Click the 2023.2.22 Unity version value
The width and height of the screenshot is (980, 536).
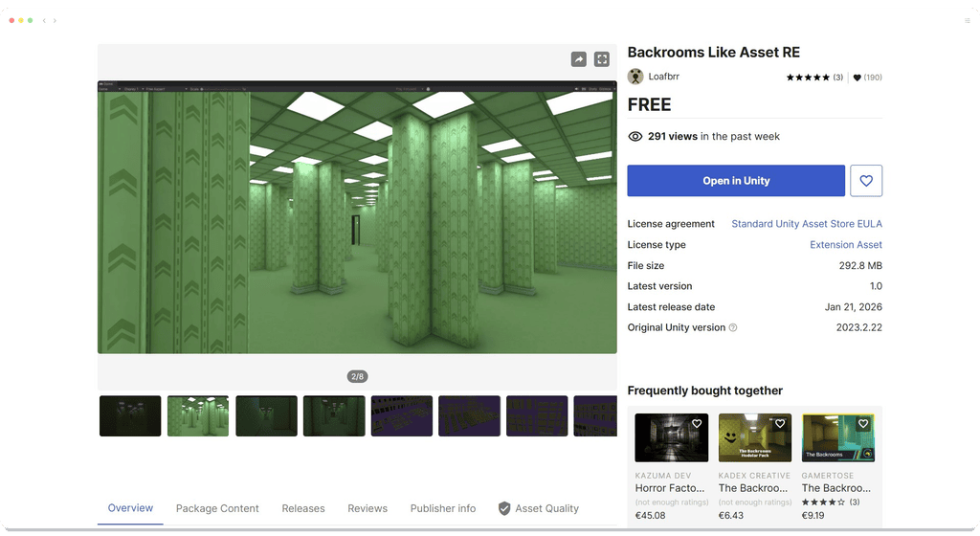[x=859, y=327]
